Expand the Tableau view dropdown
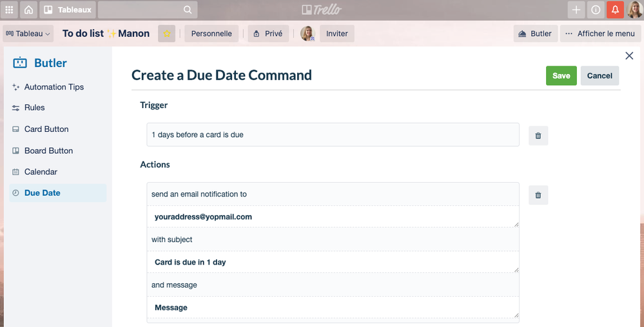This screenshot has width=644, height=327. tap(28, 33)
